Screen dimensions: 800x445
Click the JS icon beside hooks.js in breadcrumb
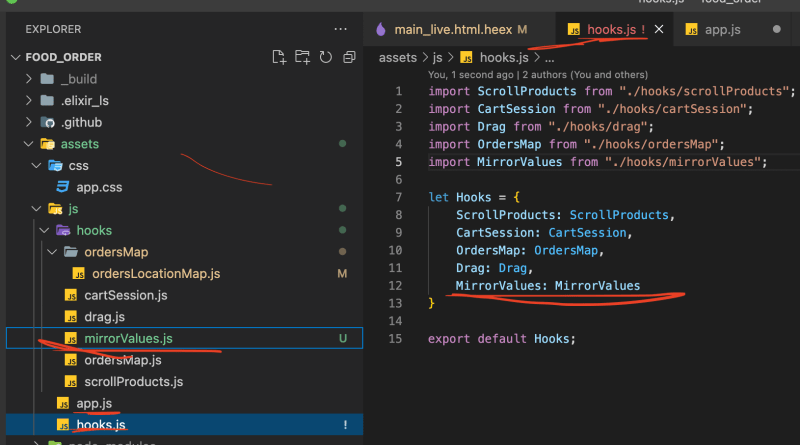click(x=466, y=58)
